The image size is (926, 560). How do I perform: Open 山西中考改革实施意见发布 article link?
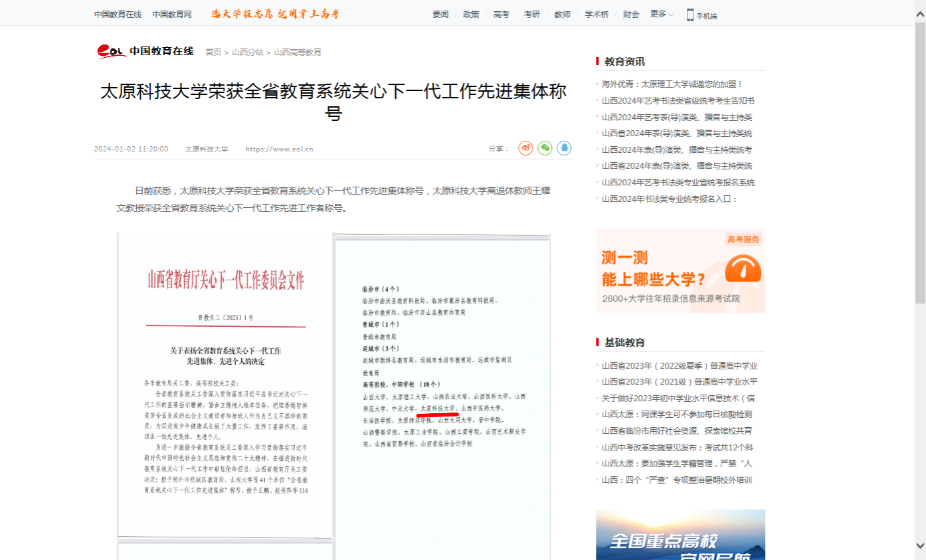click(677, 448)
